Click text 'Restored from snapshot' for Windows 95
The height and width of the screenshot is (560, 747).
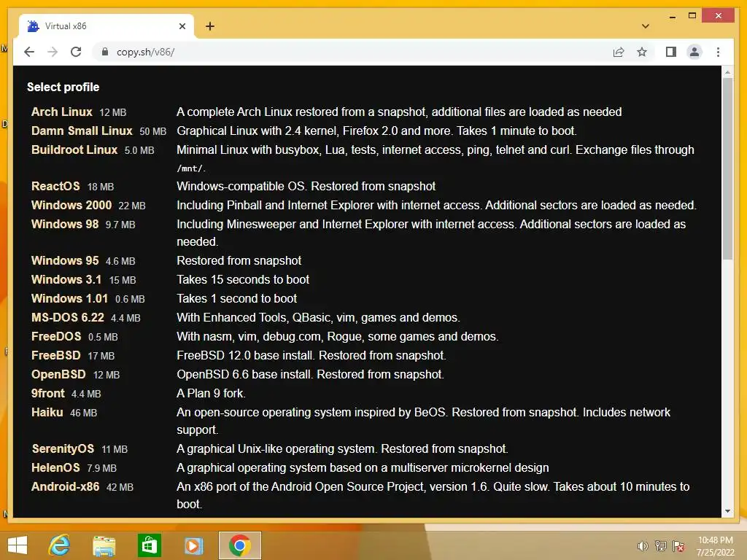pyautogui.click(x=239, y=260)
